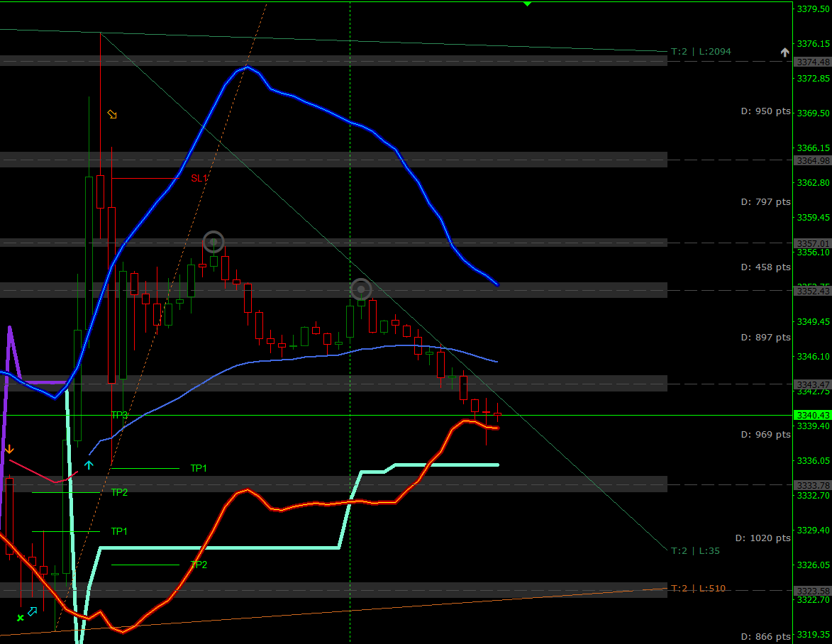The image size is (832, 644).
Task: Click the 3329.40 value on price axis
Action: click(x=814, y=530)
